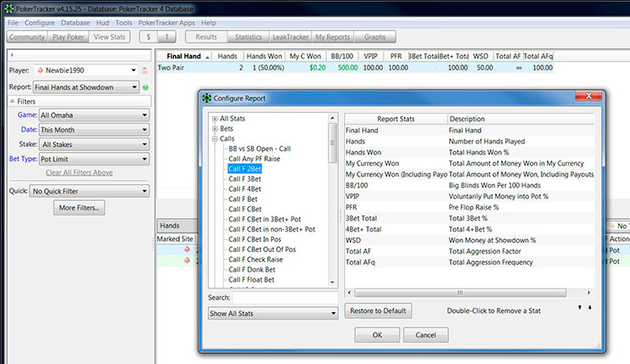Click the player icon beside Newbie1990 dropdown
The width and height of the screenshot is (630, 364).
144,70
